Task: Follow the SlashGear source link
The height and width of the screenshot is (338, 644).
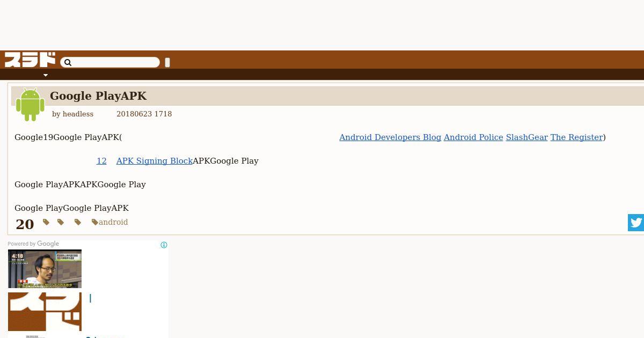Action: pyautogui.click(x=527, y=137)
